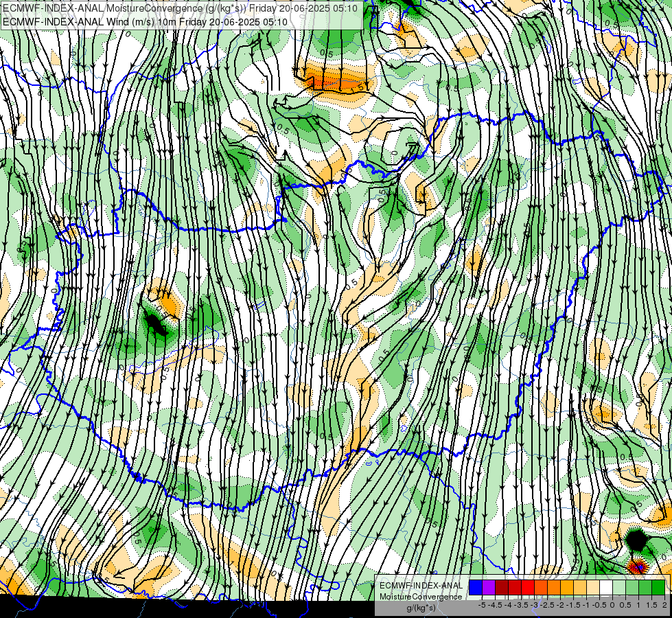
Task: Pick the orange-red swatch between -3 and -2.5
Action: 541,588
